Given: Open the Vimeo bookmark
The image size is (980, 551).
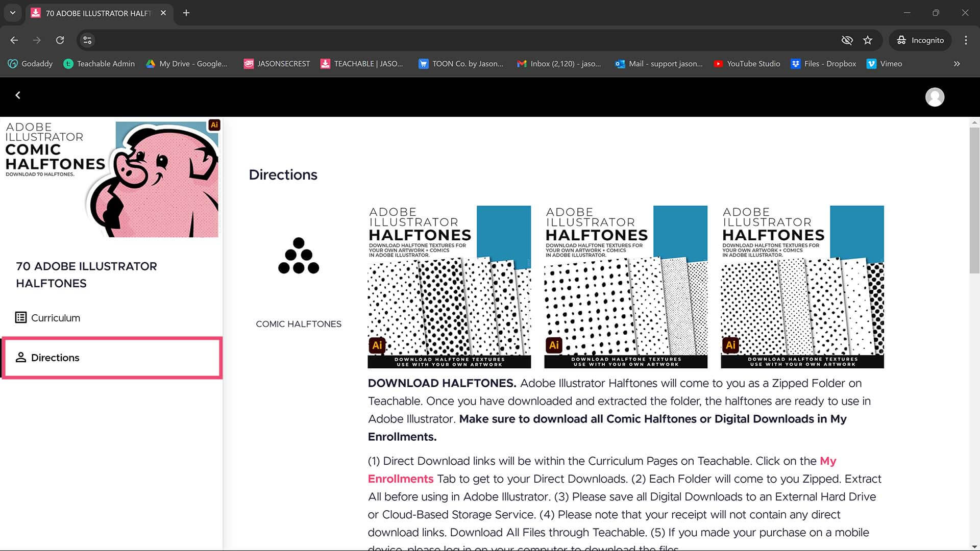Looking at the screenshot, I should 885,64.
